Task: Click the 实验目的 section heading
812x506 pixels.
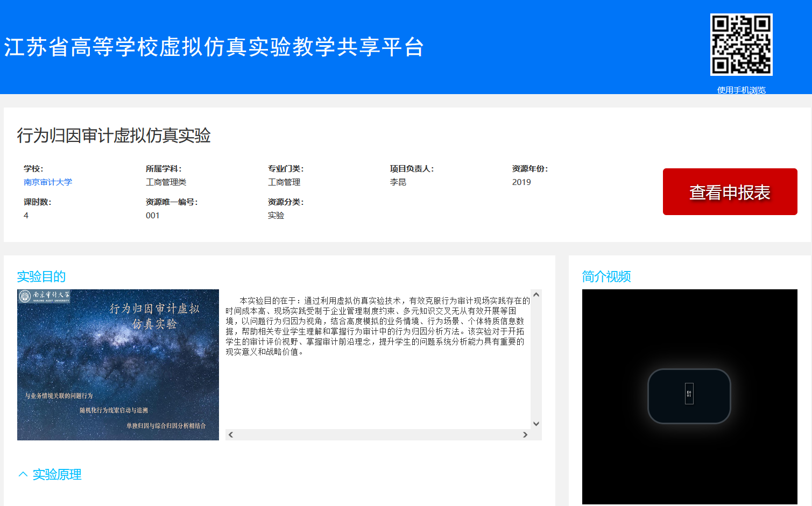Action: click(41, 276)
